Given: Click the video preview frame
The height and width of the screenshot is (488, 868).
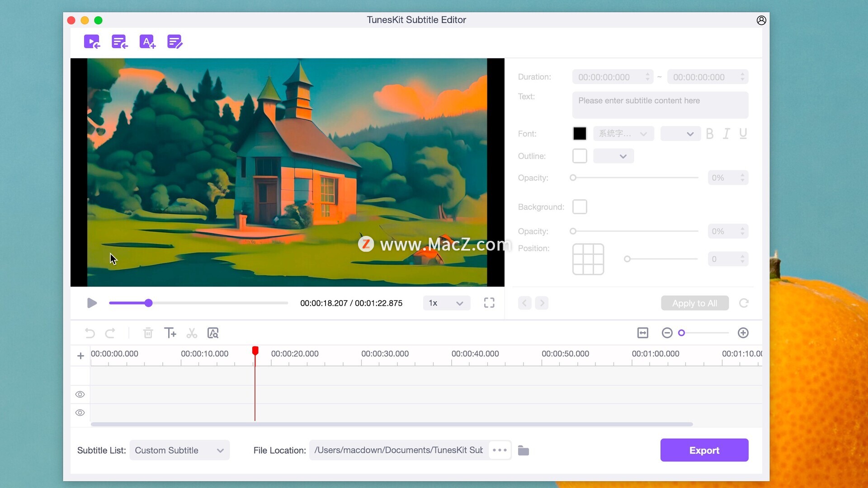Looking at the screenshot, I should click(287, 172).
